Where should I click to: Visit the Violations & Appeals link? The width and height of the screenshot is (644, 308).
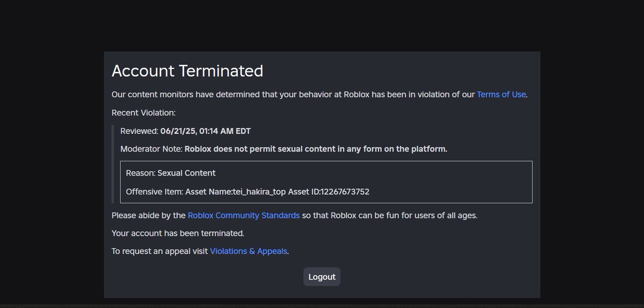tap(248, 251)
